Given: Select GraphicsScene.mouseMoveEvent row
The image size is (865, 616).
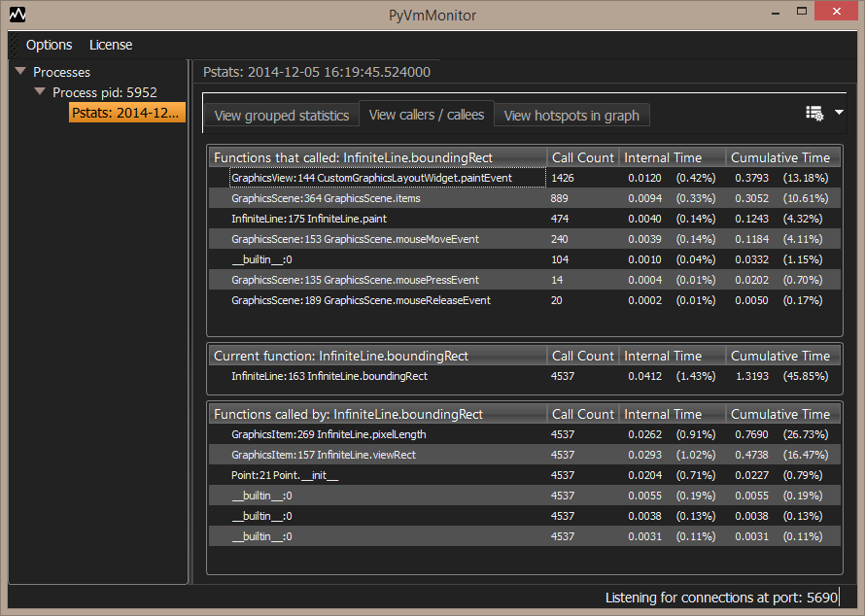Looking at the screenshot, I should (x=525, y=239).
